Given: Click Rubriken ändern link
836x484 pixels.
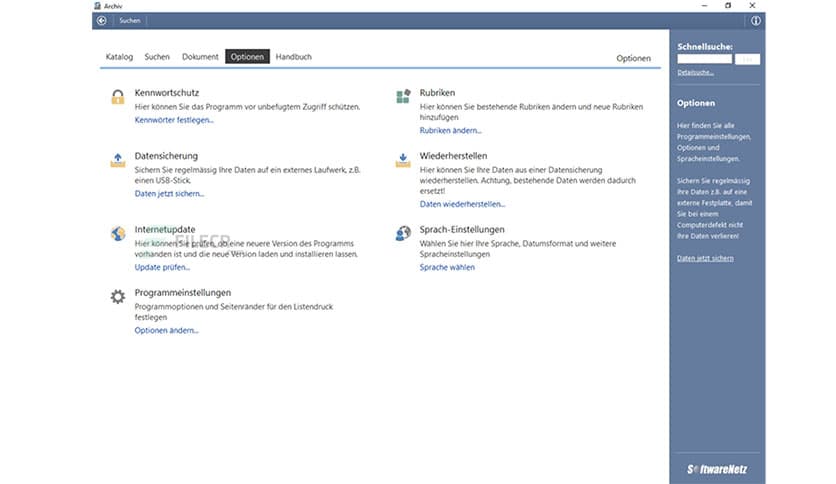Looking at the screenshot, I should pyautogui.click(x=450, y=131).
